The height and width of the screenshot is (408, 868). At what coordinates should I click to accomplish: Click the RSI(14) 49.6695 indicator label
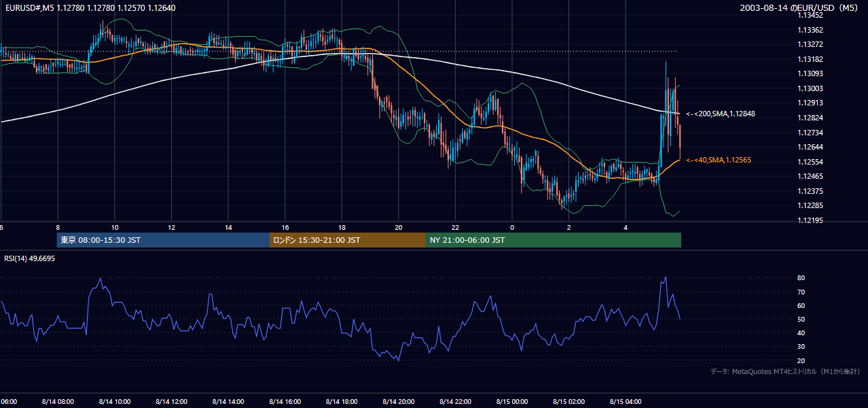click(30, 258)
